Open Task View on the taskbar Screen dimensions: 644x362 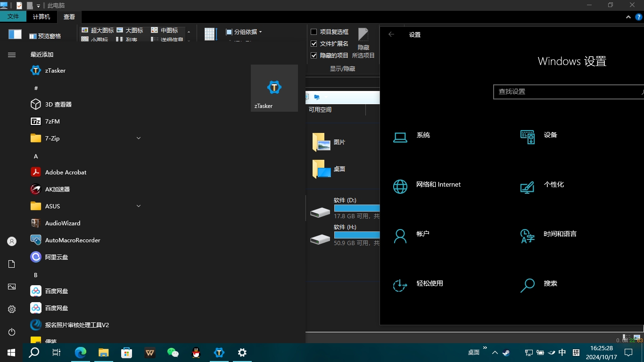57,352
